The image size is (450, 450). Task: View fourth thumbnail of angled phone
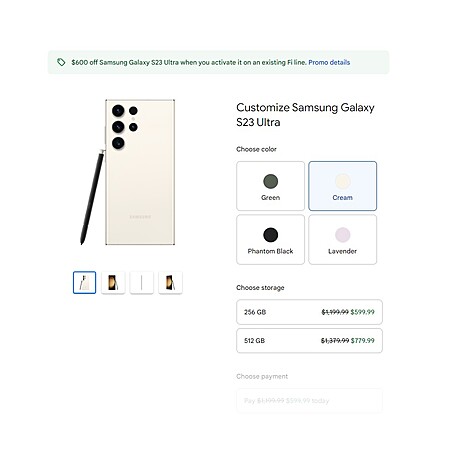coord(170,283)
